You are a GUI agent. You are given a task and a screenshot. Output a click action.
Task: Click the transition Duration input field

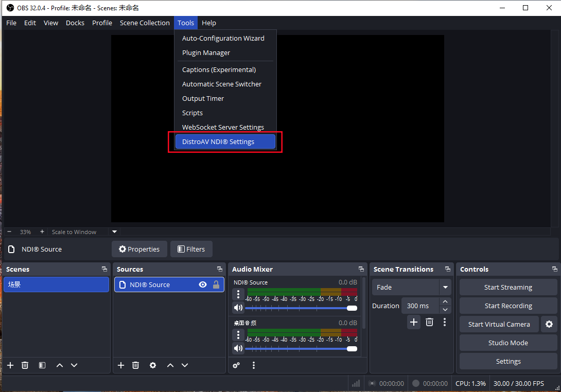pos(419,306)
